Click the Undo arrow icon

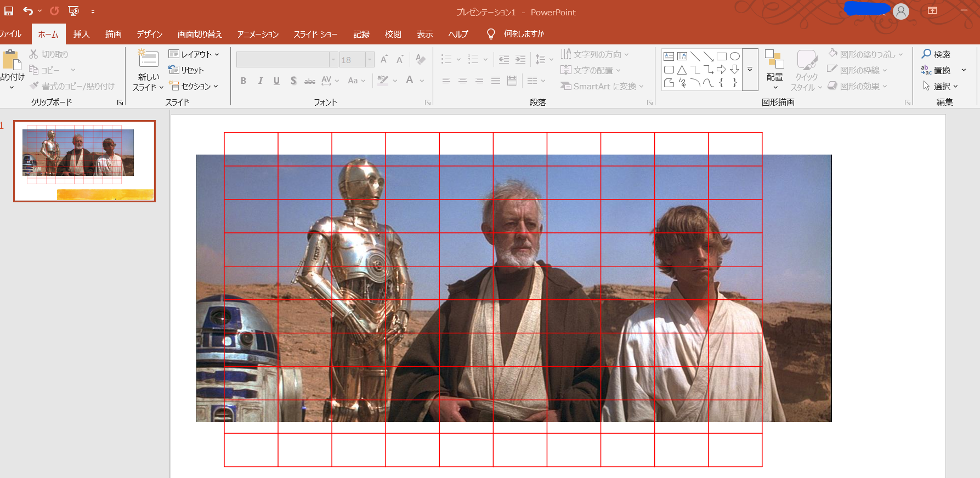click(x=28, y=11)
